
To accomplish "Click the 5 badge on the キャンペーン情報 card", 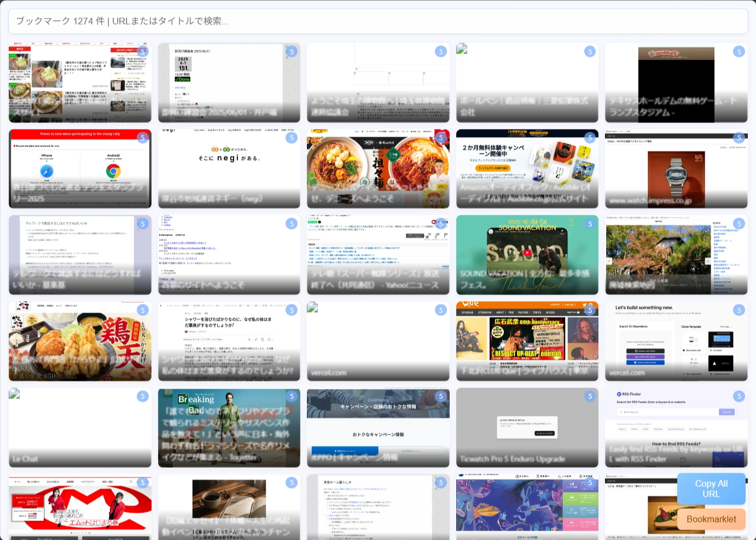I will (441, 396).
